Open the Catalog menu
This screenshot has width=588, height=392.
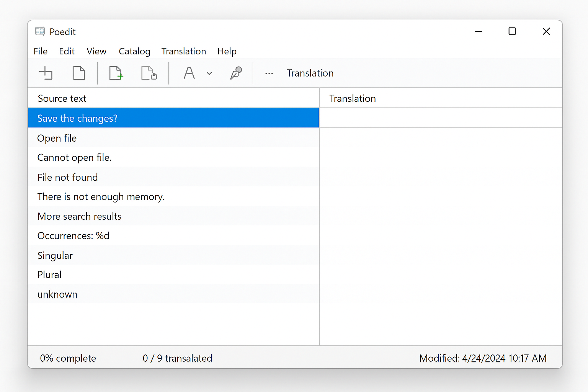(134, 51)
